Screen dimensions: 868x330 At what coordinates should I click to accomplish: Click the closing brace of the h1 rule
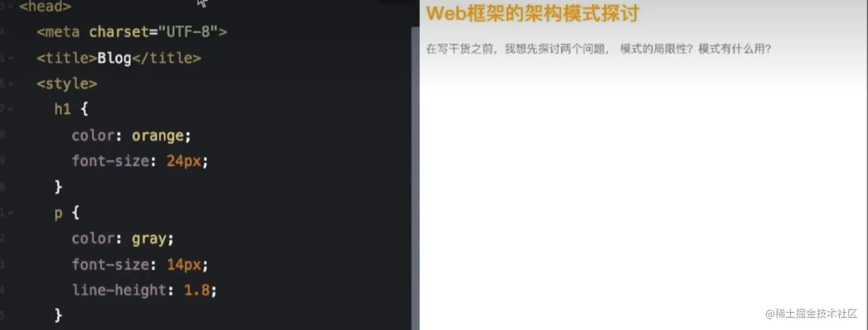coord(58,187)
